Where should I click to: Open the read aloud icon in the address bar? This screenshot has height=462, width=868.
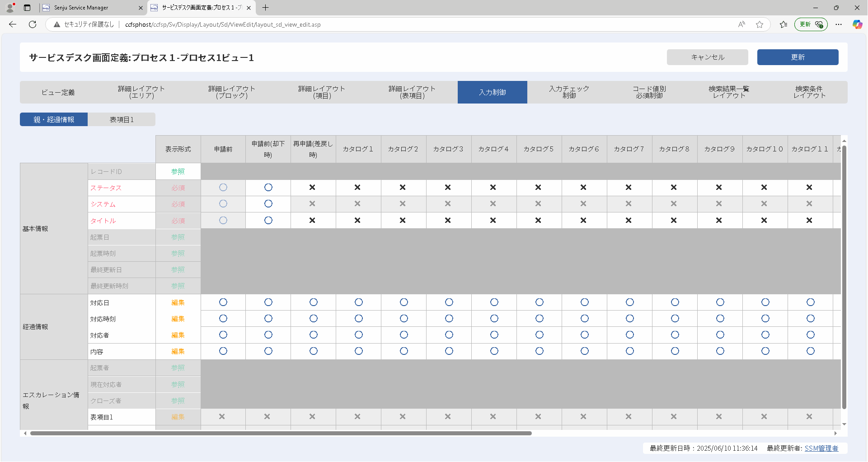pos(741,24)
